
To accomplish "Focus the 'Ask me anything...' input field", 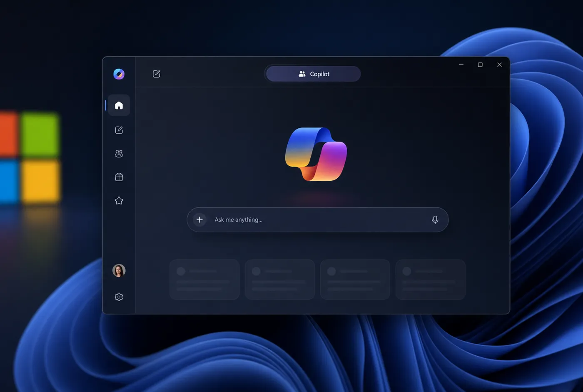I will click(x=317, y=220).
